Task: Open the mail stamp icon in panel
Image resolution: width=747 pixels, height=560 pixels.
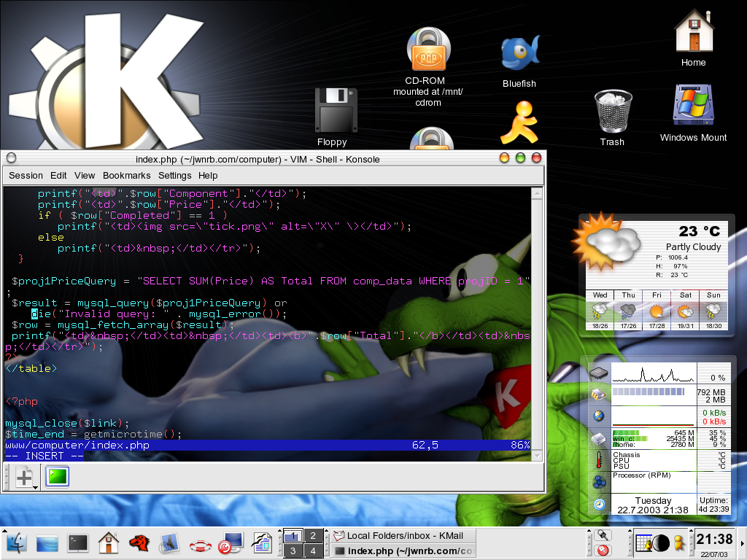Action: 169,543
